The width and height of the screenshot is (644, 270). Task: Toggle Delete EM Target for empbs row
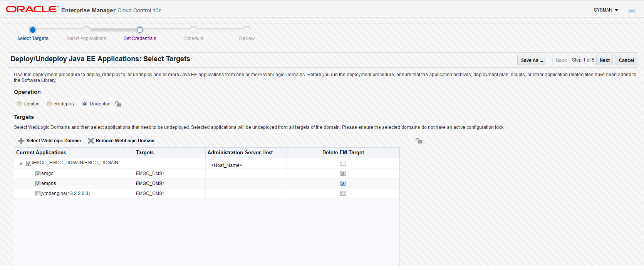click(343, 183)
